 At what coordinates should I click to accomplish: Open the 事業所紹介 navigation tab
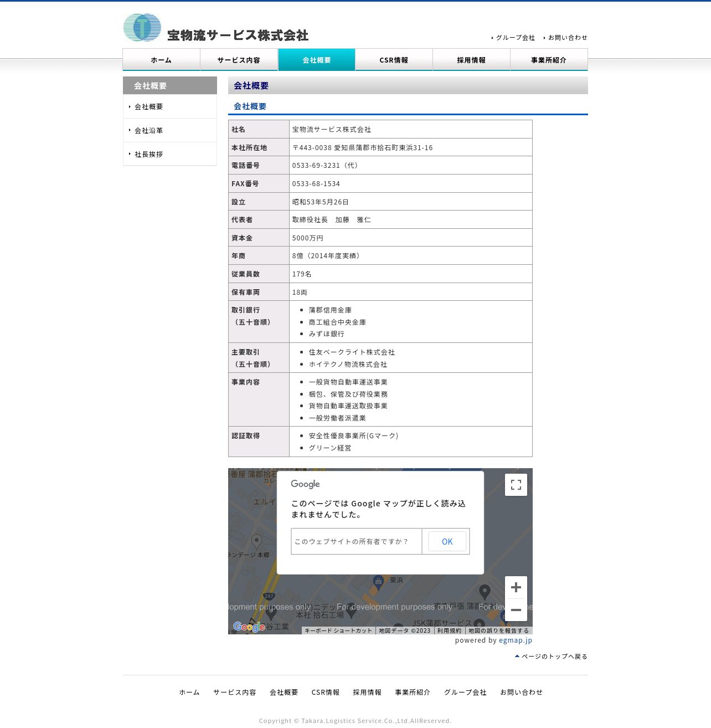coord(549,60)
